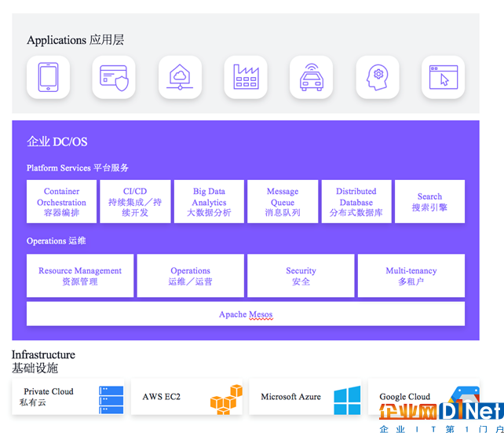Click the browser window cursor icon
This screenshot has height=433, width=504.
coord(443,77)
